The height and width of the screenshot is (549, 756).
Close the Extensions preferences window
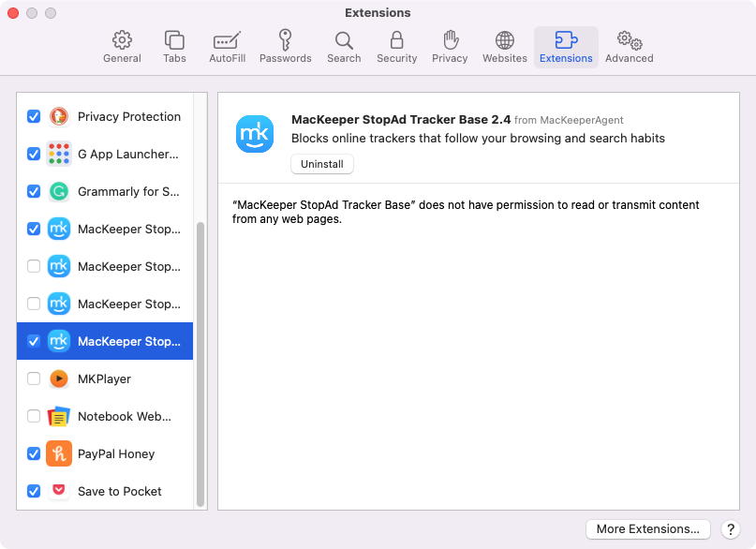click(x=13, y=13)
